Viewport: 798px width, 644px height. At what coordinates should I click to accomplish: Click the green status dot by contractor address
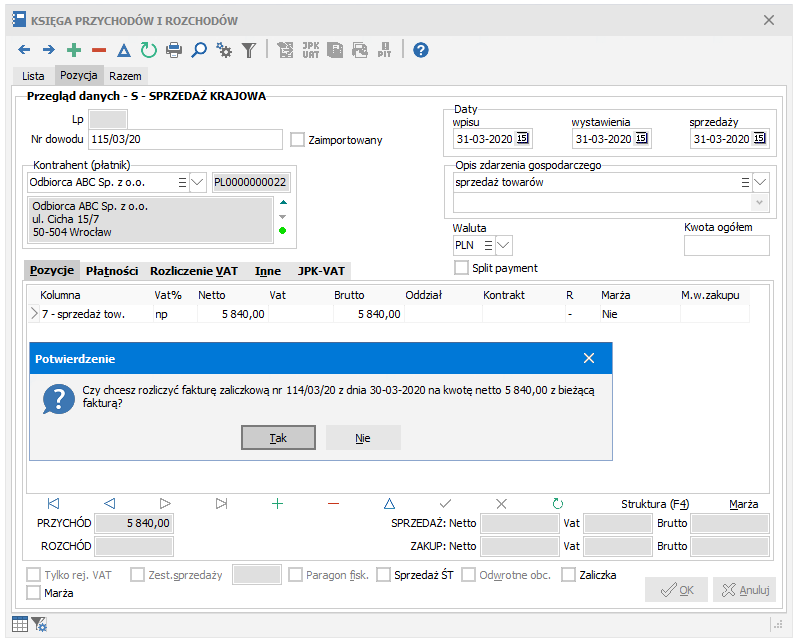pyautogui.click(x=283, y=231)
